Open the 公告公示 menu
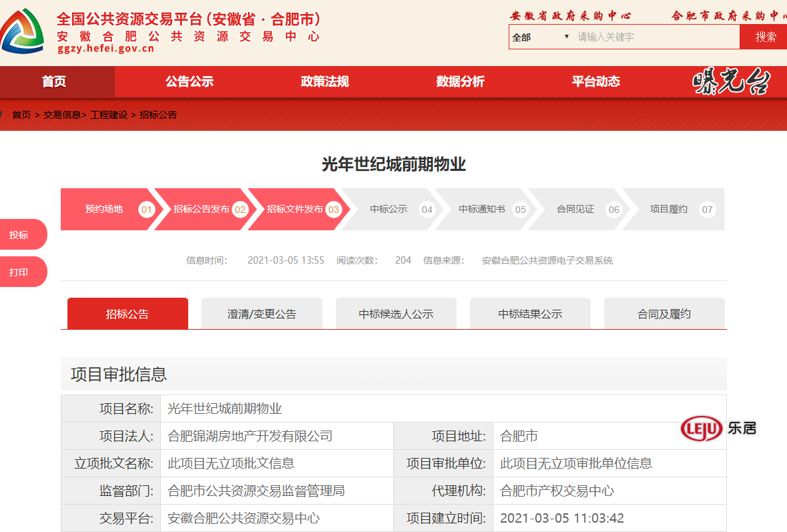This screenshot has width=787, height=532. tap(190, 81)
